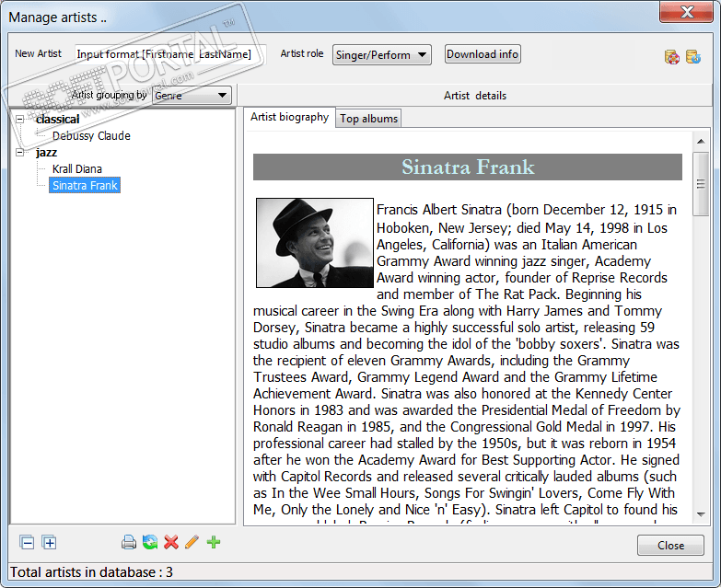This screenshot has height=588, width=721.
Task: Delete selected artist with red X icon
Action: (171, 543)
